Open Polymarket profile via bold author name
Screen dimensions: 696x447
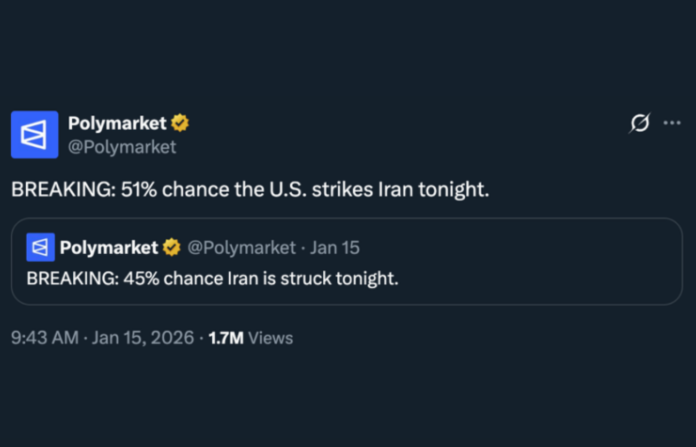click(117, 123)
